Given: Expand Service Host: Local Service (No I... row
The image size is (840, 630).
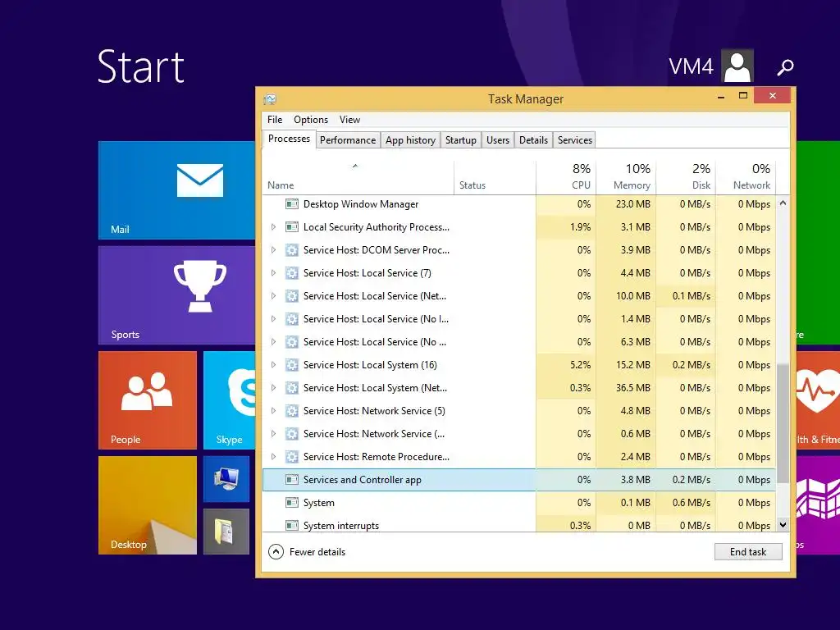Looking at the screenshot, I should 273,319.
